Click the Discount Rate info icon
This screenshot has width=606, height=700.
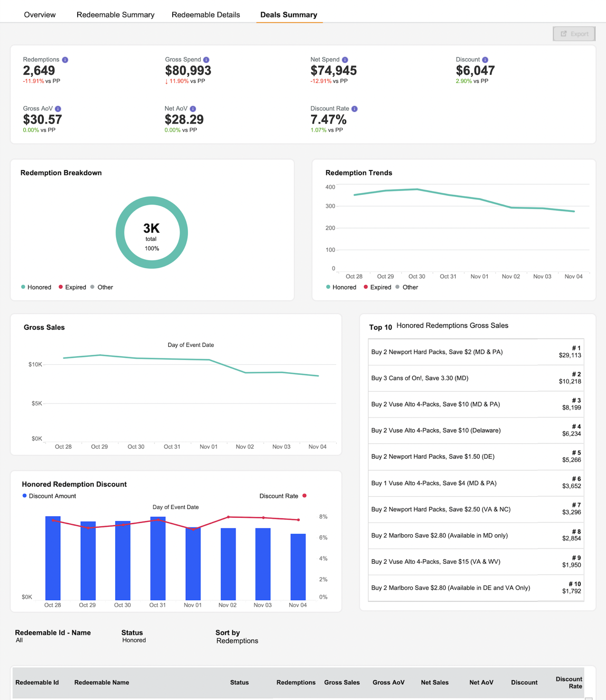[x=355, y=109]
